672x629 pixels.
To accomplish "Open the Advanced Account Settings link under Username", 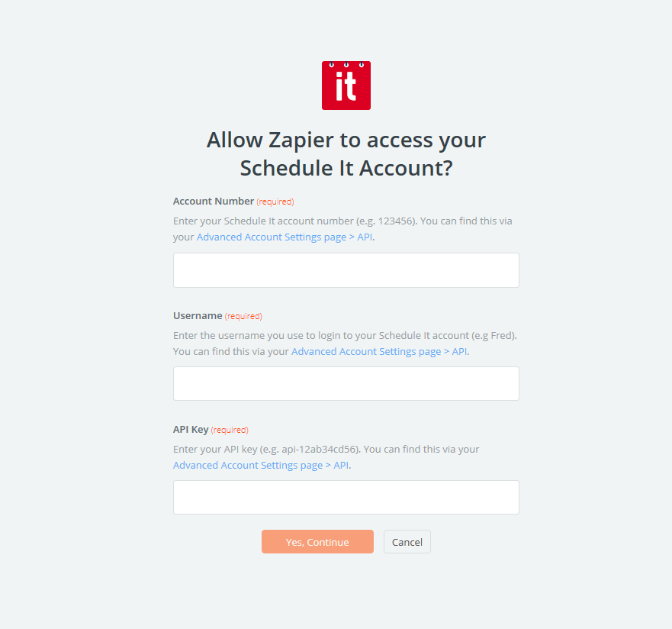I will click(x=379, y=352).
